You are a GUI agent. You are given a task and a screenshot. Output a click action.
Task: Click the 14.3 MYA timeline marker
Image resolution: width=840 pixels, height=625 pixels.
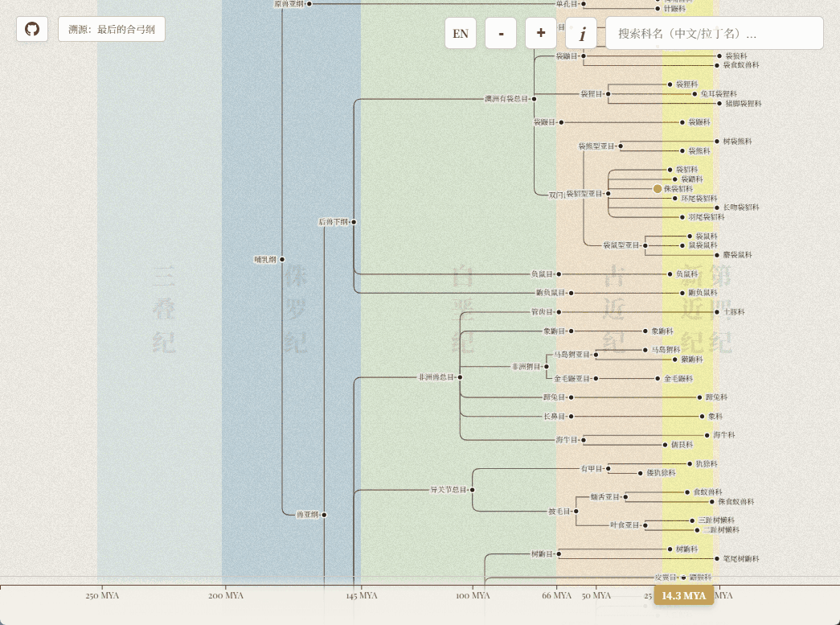click(683, 595)
